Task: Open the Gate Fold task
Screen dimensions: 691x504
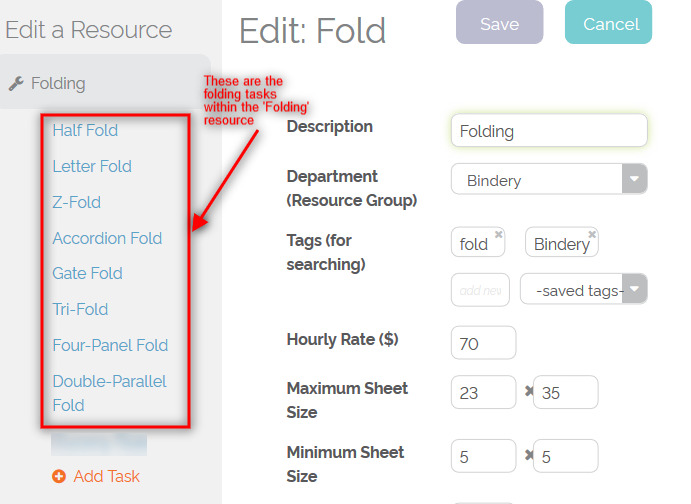Action: click(x=87, y=273)
